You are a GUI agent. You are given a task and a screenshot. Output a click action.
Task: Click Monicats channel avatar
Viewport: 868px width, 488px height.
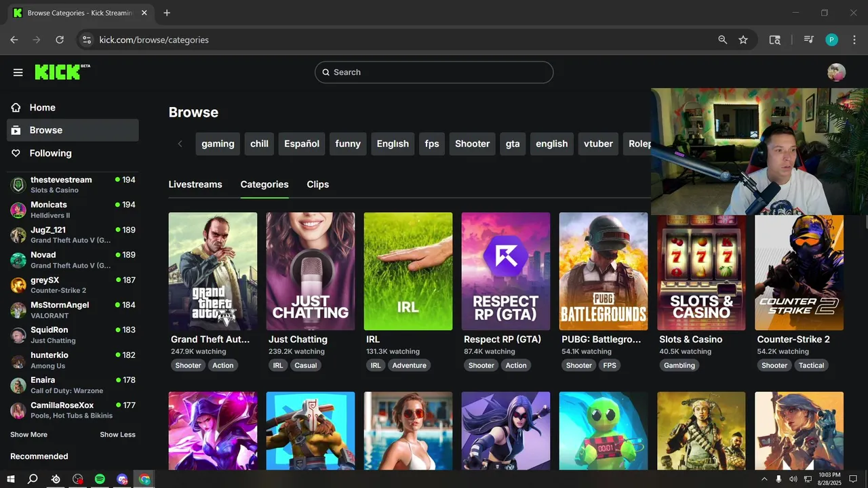point(18,210)
